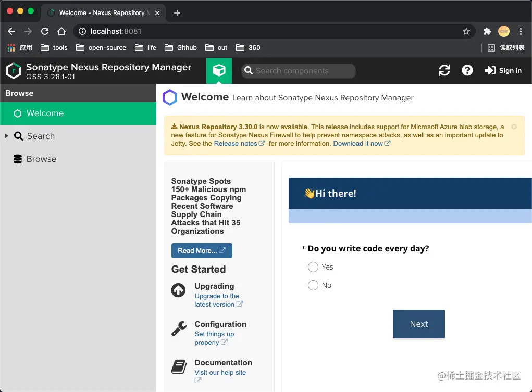Click the Browse panel header
Image resolution: width=532 pixels, height=392 pixels.
(x=78, y=93)
